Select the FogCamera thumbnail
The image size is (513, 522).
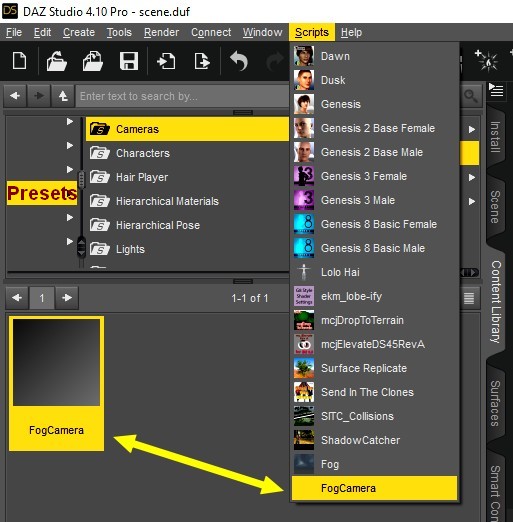(56, 383)
